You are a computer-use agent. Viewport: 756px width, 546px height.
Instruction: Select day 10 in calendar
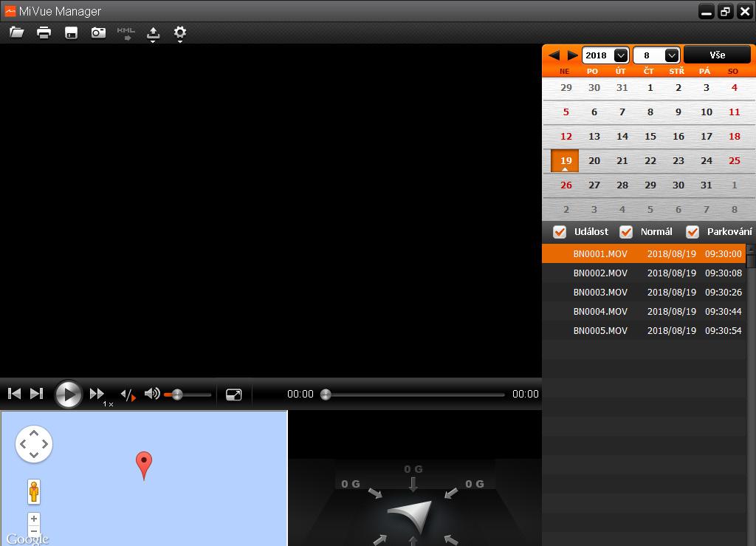click(707, 112)
